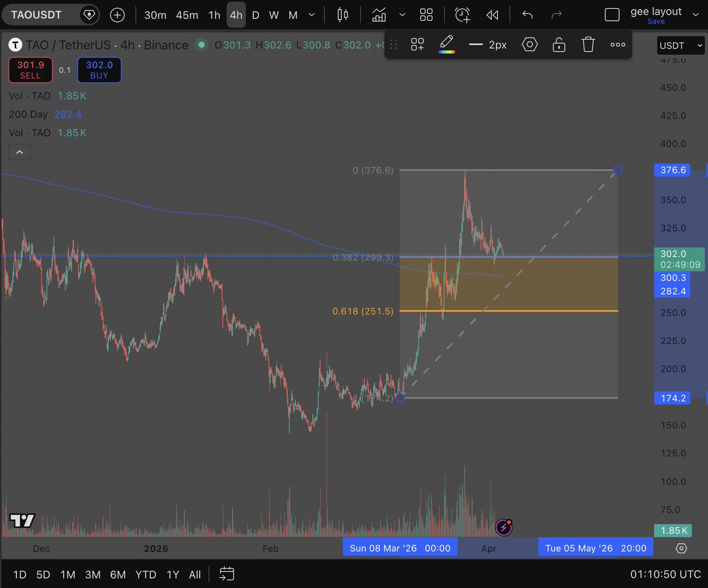This screenshot has width=708, height=588.
Task: Click the TradingView logo
Action: [22, 521]
